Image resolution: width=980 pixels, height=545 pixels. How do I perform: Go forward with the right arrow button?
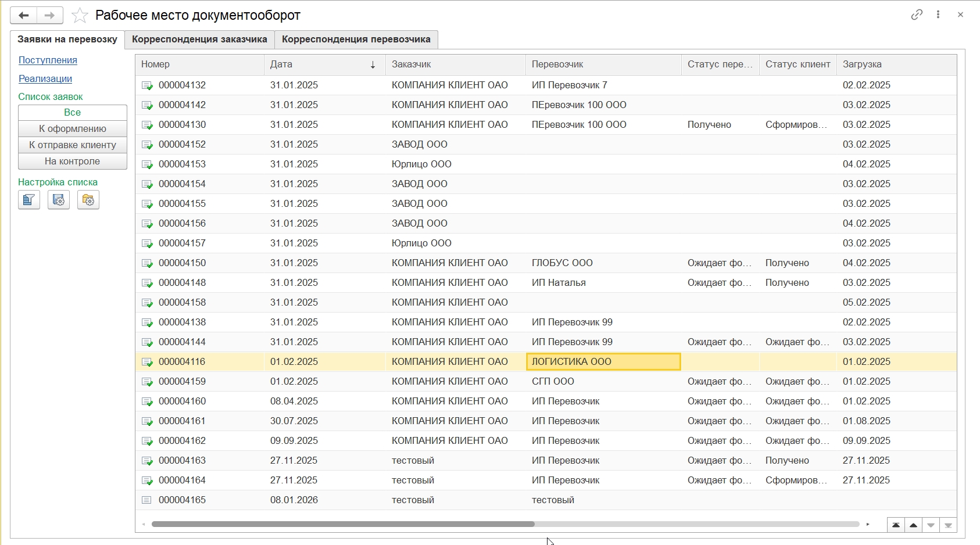pos(50,15)
